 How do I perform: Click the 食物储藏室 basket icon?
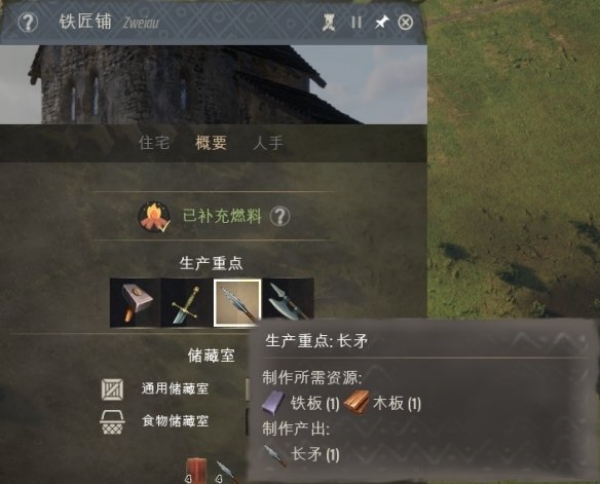[x=112, y=422]
